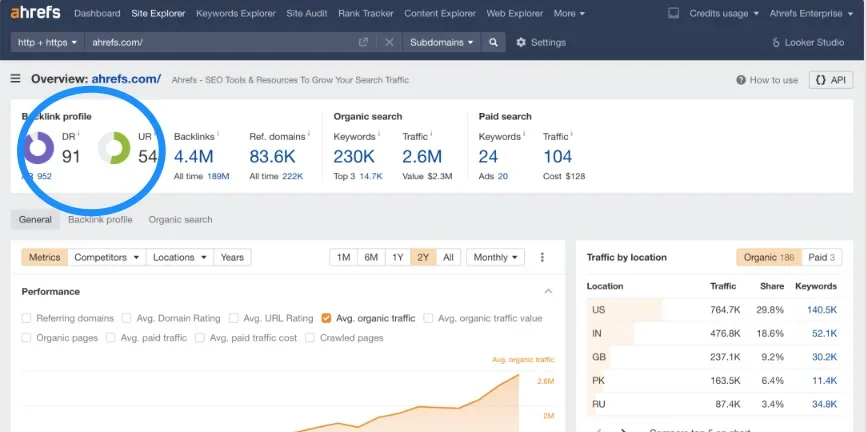
Task: Click the ahrefs.com/ overview title link
Action: (126, 79)
